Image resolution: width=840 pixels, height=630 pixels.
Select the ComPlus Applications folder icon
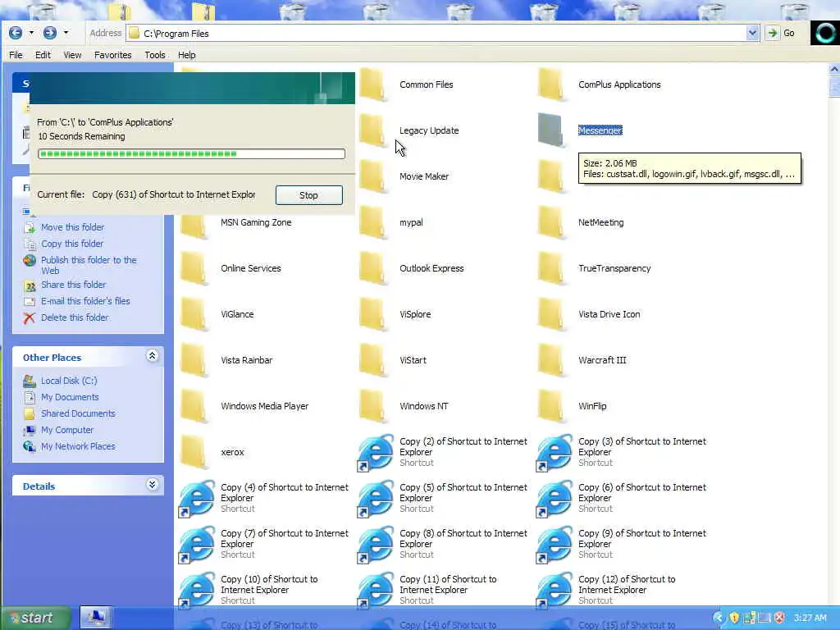tap(551, 84)
